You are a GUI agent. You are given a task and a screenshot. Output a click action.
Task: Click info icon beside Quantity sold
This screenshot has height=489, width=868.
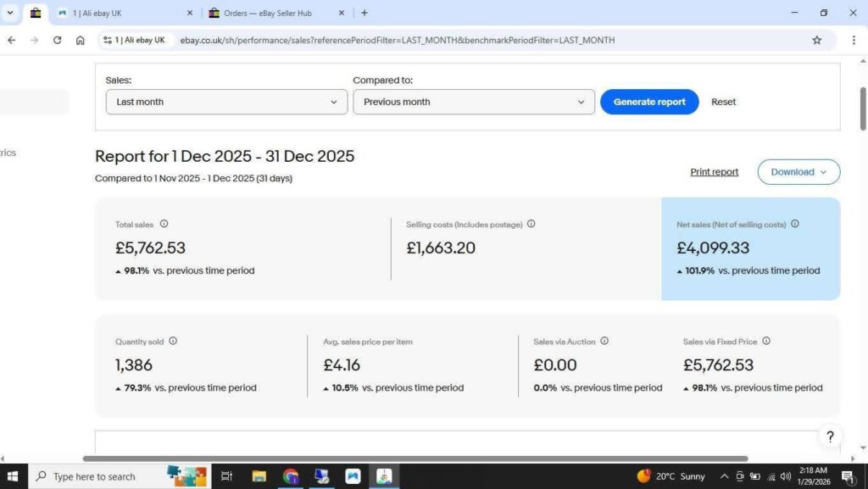tap(173, 342)
